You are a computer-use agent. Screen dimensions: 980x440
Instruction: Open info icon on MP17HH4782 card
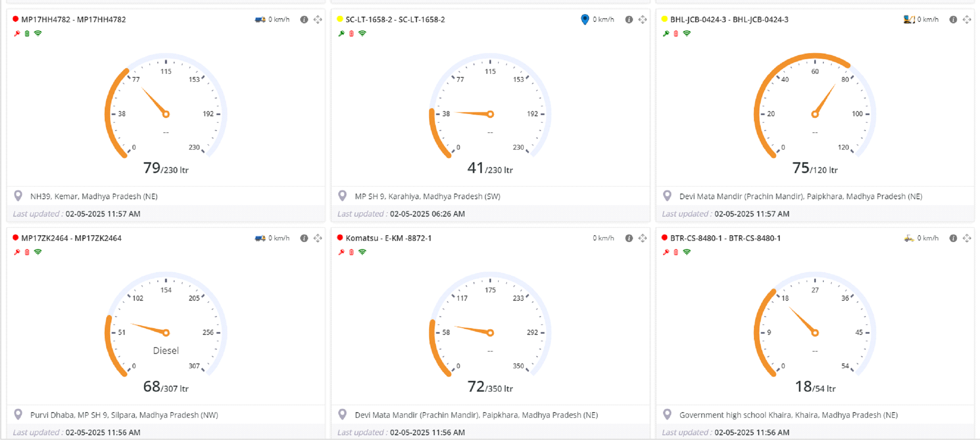pos(304,19)
